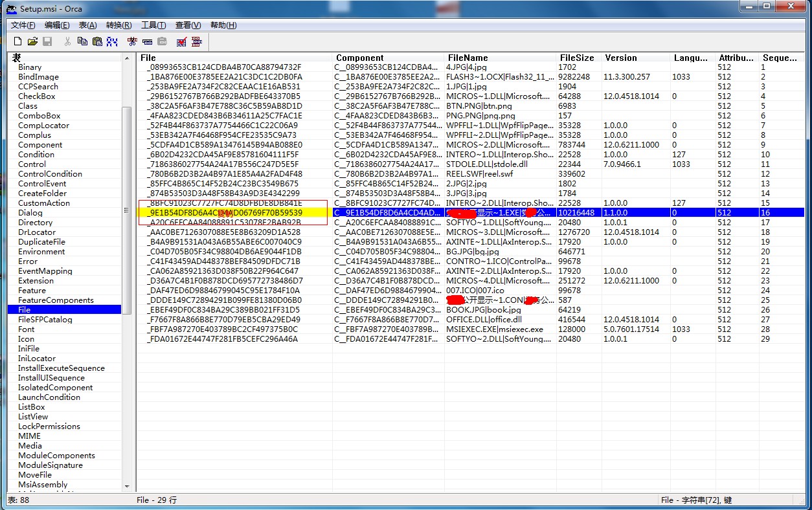Open the 转换(R) menu

click(118, 25)
